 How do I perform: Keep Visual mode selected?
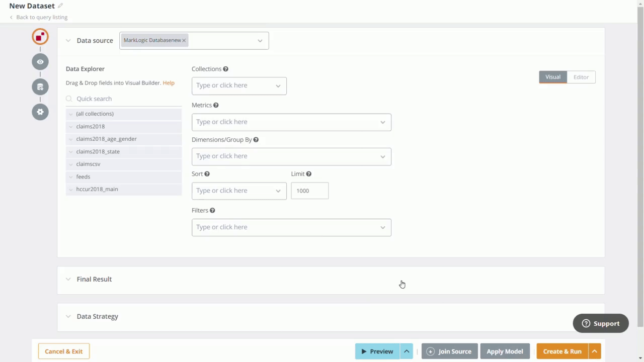[552, 77]
